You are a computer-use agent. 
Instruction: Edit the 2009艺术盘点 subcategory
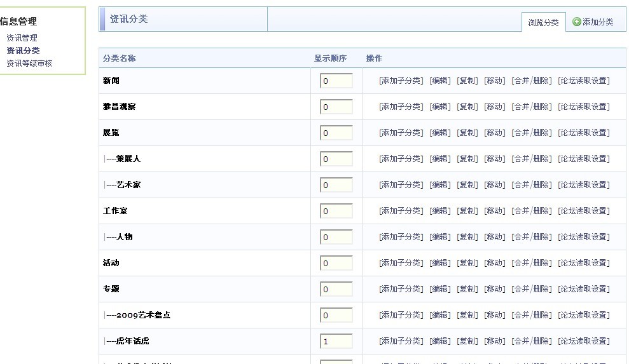tap(440, 315)
